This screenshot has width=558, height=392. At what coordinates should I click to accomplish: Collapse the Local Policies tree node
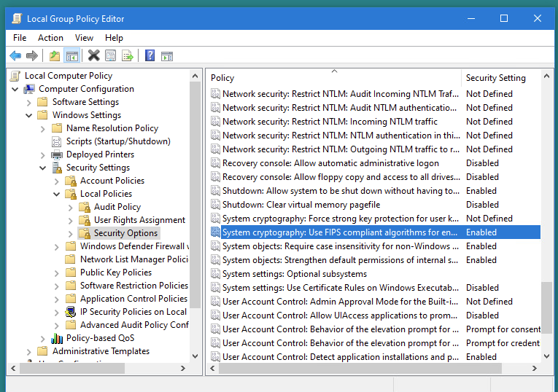point(57,194)
